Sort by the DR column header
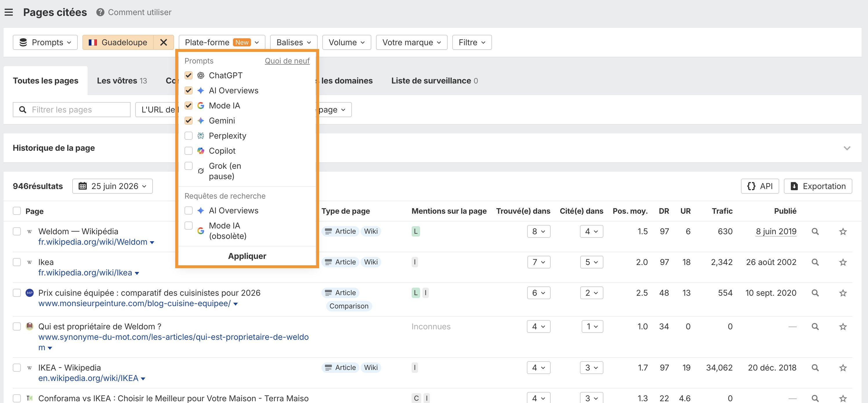868x403 pixels. tap(664, 211)
